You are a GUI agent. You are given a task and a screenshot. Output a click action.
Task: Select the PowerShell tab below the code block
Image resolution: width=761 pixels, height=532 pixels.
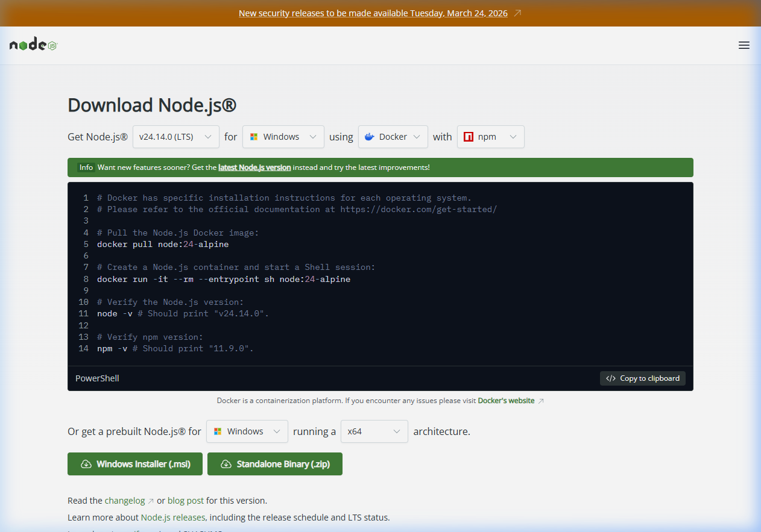96,378
